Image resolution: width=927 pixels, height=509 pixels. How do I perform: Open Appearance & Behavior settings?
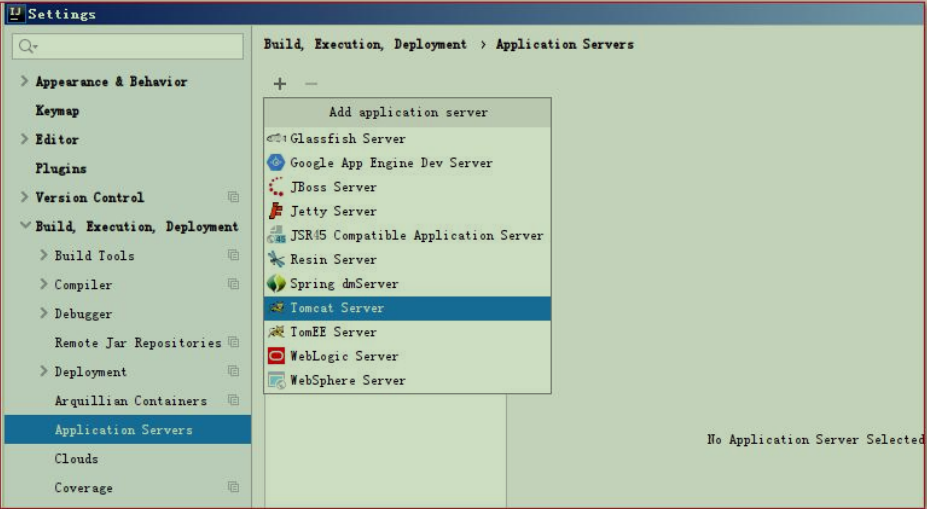click(x=111, y=82)
